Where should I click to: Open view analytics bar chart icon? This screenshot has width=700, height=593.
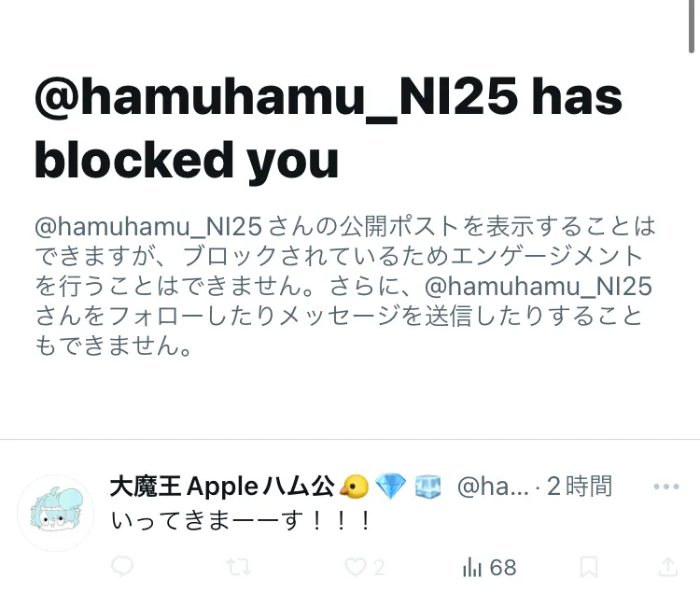coord(472,568)
